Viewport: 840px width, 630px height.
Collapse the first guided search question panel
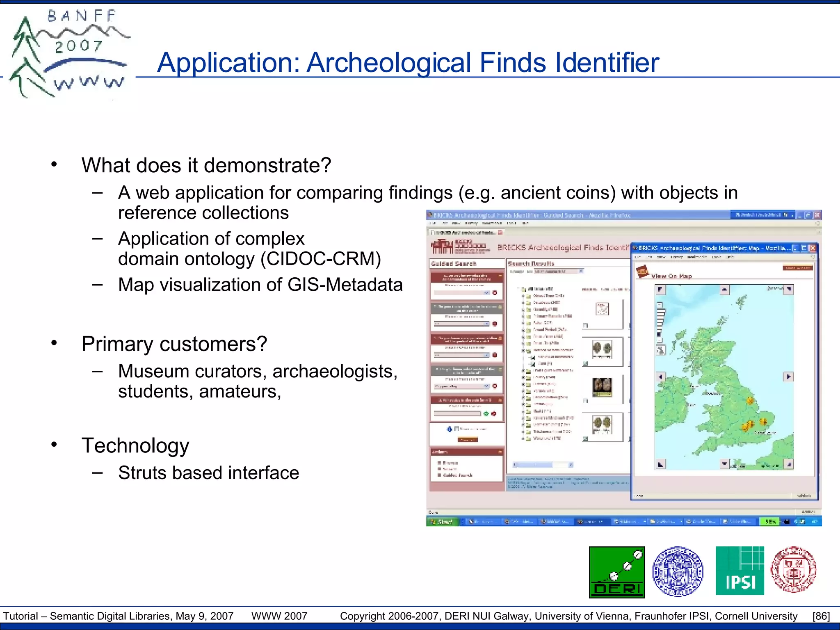click(500, 276)
